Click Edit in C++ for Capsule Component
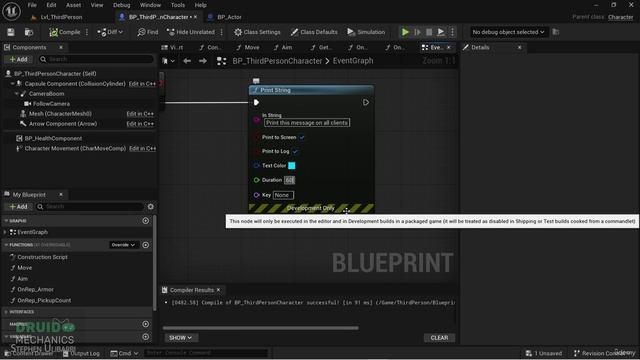 point(142,84)
